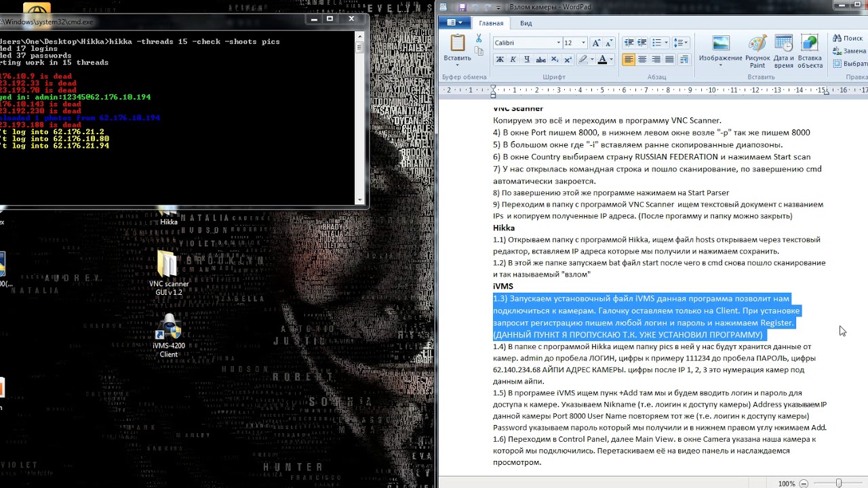Click the Cut scissors icon
The height and width of the screenshot is (488, 868).
pyautogui.click(x=479, y=39)
